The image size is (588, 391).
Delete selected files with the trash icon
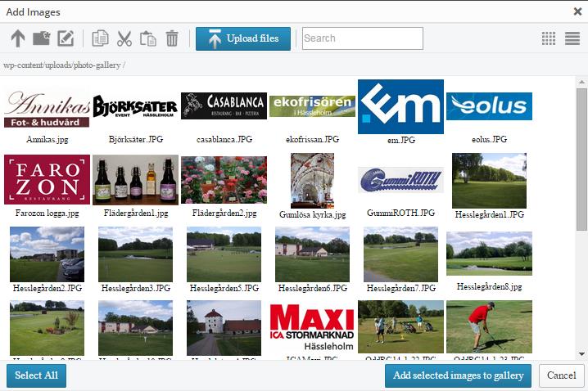(x=172, y=38)
